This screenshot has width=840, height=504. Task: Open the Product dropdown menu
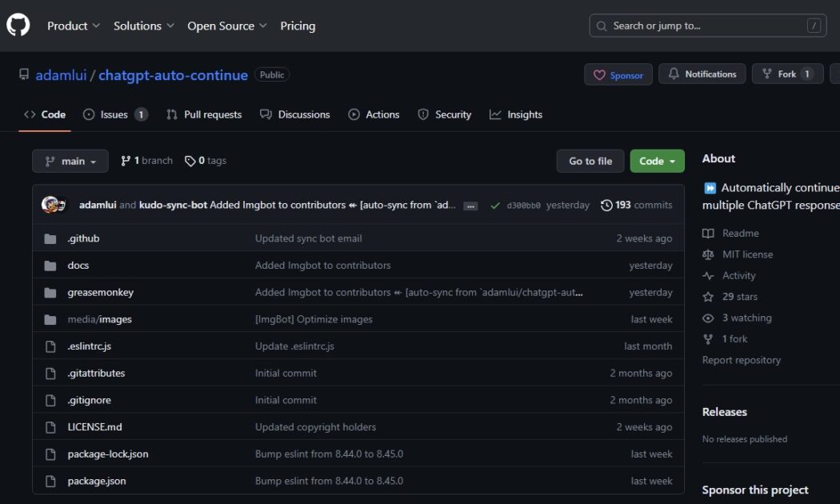pyautogui.click(x=74, y=26)
